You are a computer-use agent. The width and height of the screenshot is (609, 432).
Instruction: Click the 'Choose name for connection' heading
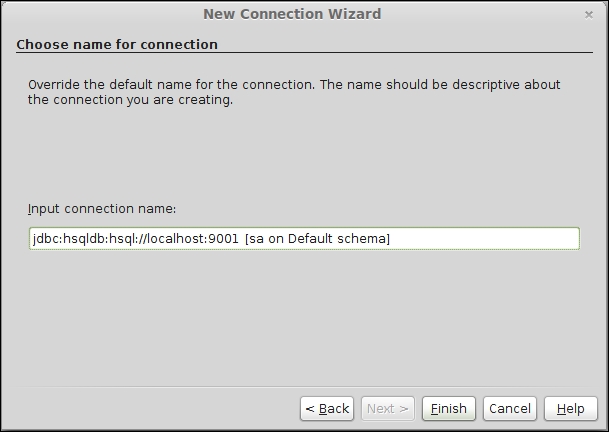point(117,44)
